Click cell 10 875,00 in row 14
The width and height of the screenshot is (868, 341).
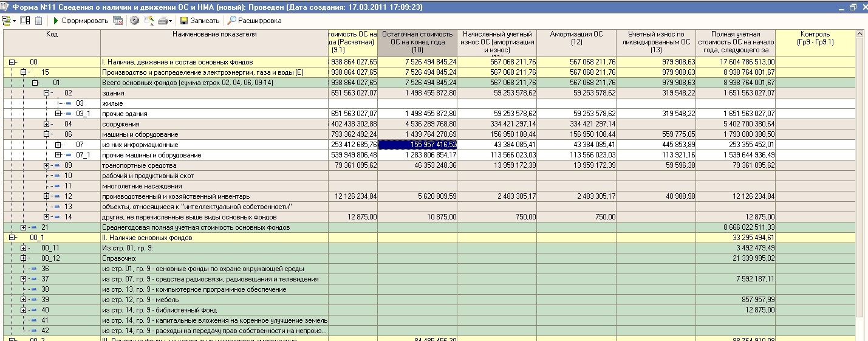[417, 217]
